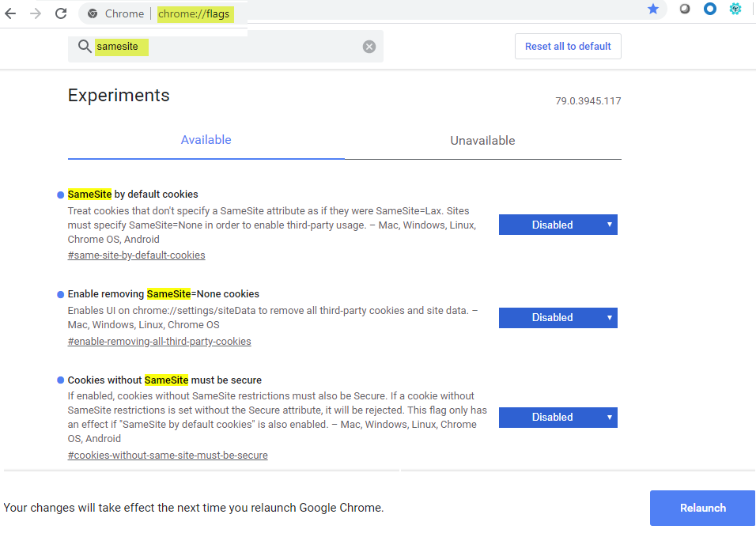
Task: Clear the samesite search with X icon
Action: click(369, 47)
